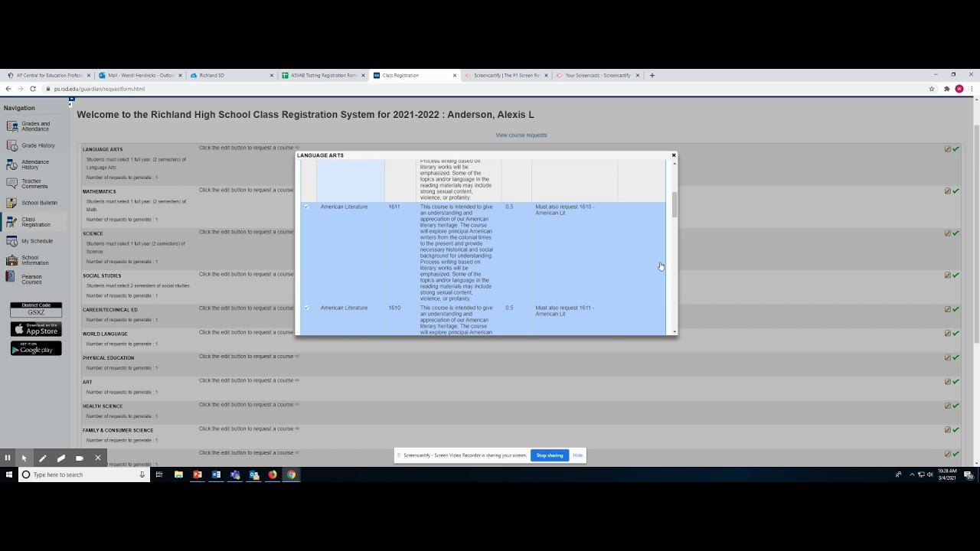980x551 pixels.
Task: Click the Language Arts dialog scrollbar thumb
Action: [x=674, y=204]
